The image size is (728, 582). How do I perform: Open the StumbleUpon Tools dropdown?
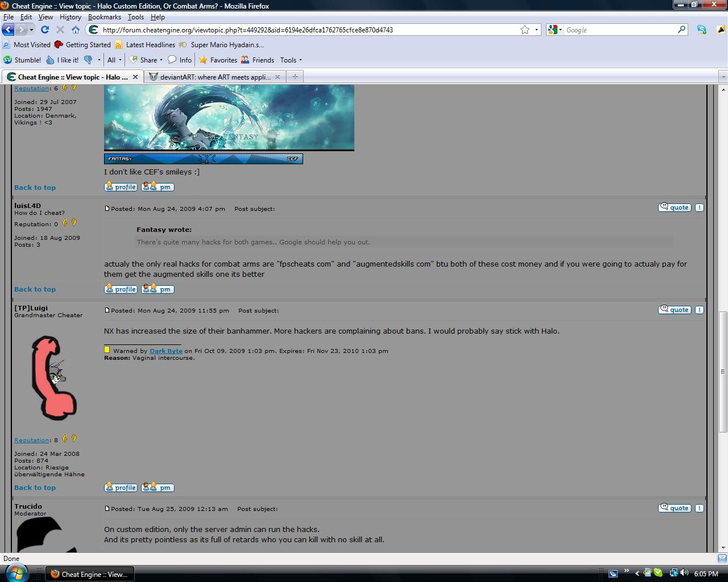coord(291,60)
